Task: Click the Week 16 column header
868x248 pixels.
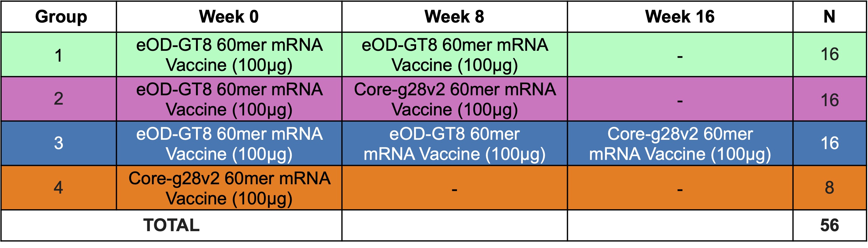Action: pyautogui.click(x=680, y=17)
